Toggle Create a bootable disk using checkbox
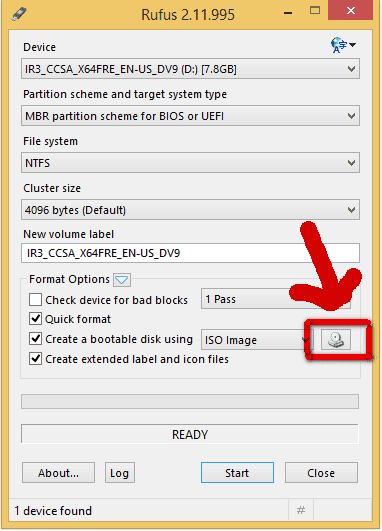The image size is (382, 531). point(36,339)
